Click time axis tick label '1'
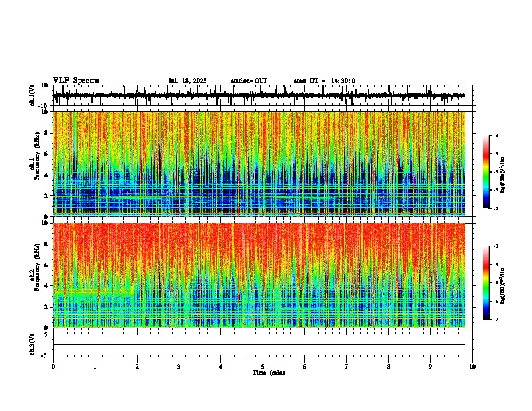The image size is (532, 411). 95,367
